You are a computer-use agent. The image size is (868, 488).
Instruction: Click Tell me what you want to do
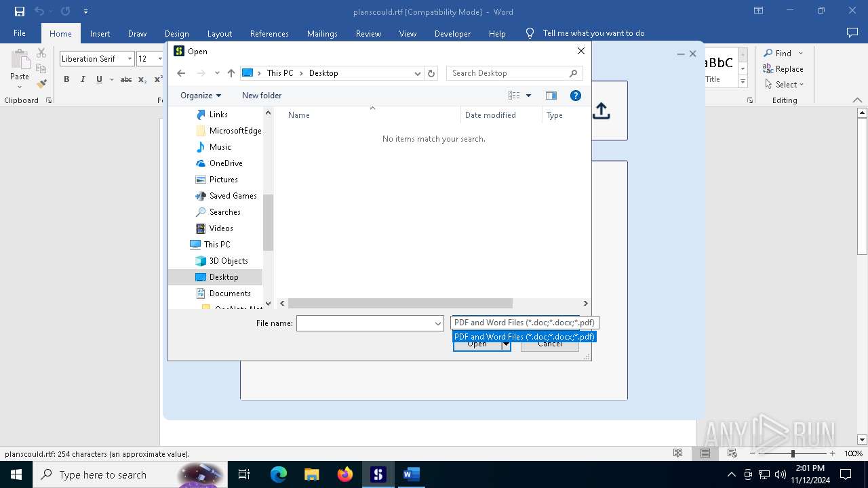tap(593, 33)
